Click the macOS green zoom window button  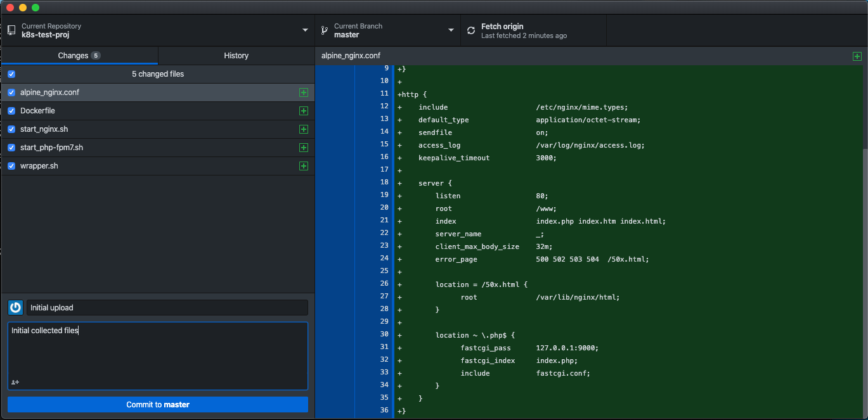pos(36,8)
